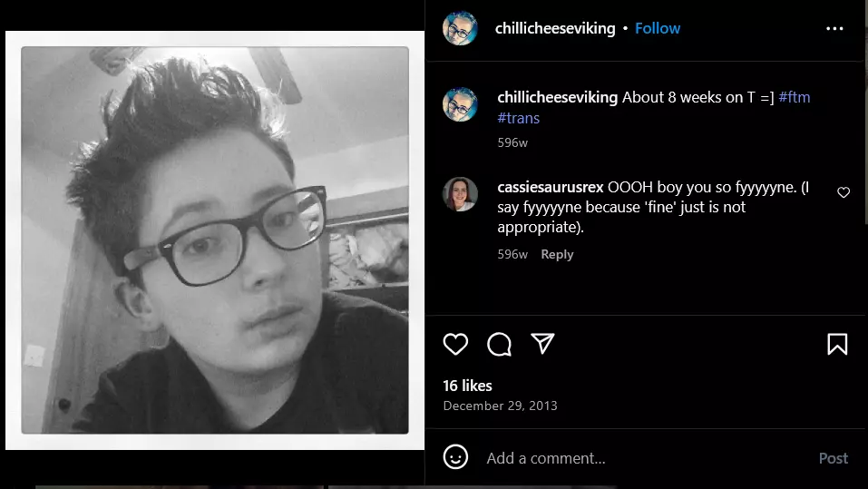Click cassiesaurusrex username in comment
The image size is (868, 489).
(551, 187)
